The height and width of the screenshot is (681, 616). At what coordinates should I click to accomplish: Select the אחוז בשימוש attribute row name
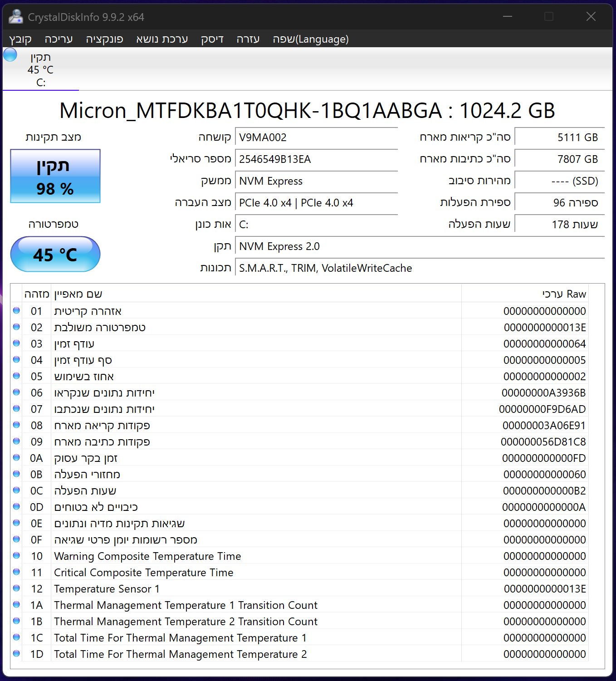pyautogui.click(x=84, y=377)
